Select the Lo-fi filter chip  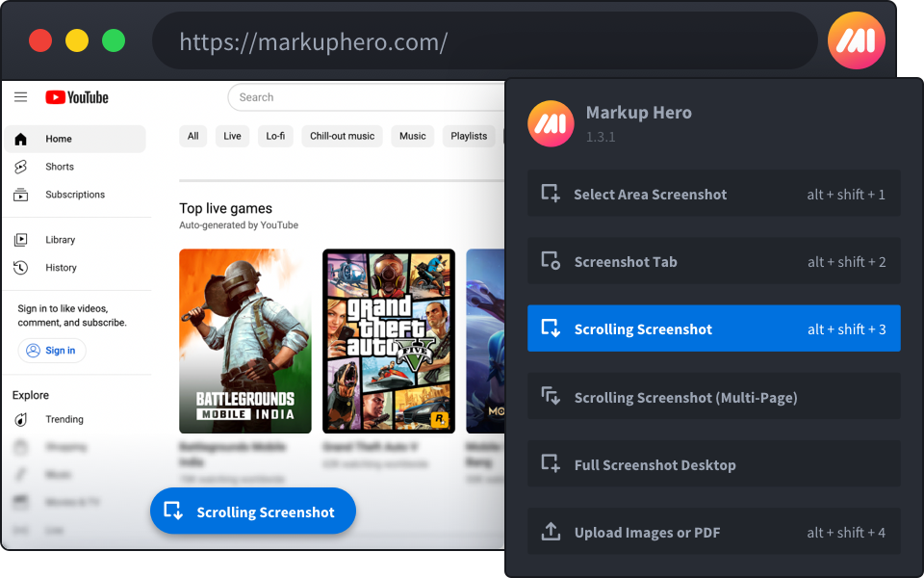tap(275, 136)
